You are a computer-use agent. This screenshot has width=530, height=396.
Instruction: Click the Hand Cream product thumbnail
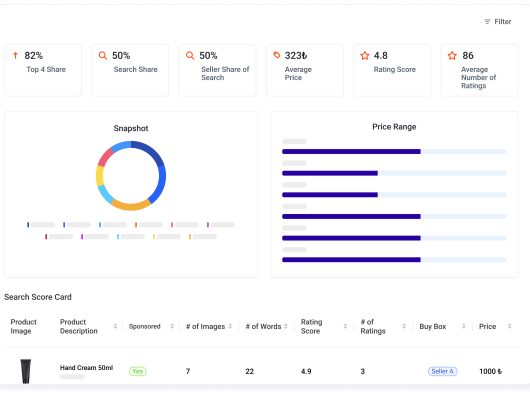pos(26,371)
